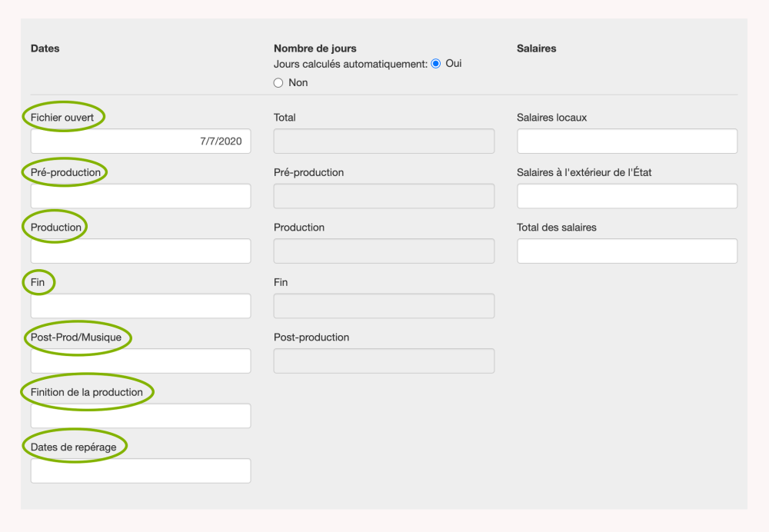This screenshot has width=769, height=532.
Task: Click the 'Dates' column heading
Action: click(45, 48)
